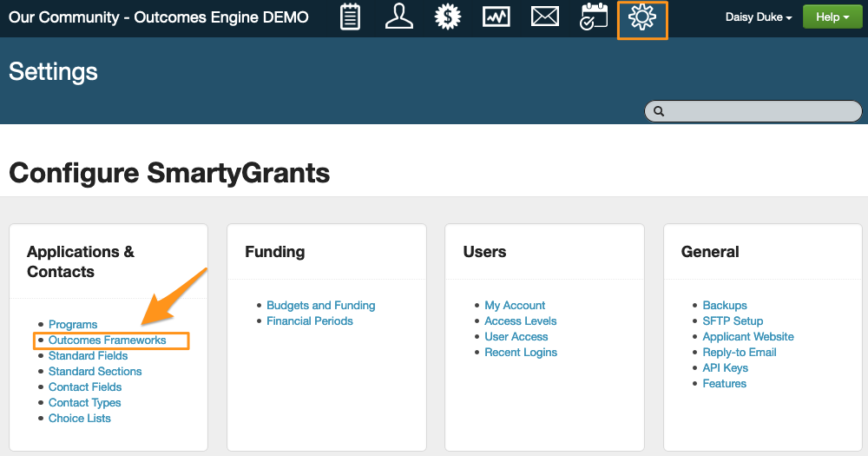Click the contacts person icon
The image size is (868, 456).
pyautogui.click(x=398, y=17)
